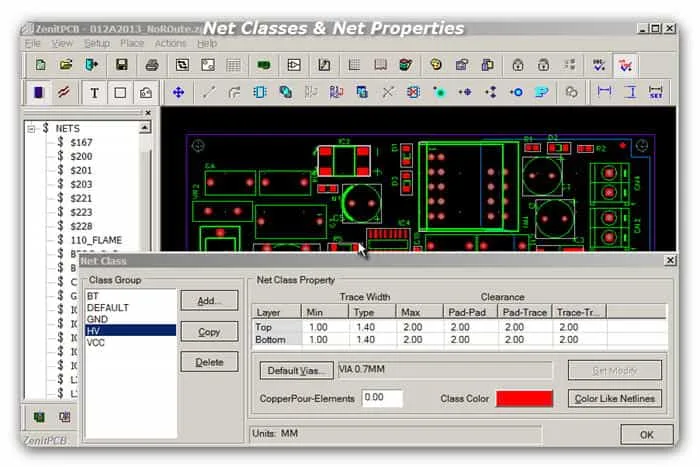Image resolution: width=700 pixels, height=467 pixels.
Task: Click the yellow face icon
Action: tap(436, 65)
